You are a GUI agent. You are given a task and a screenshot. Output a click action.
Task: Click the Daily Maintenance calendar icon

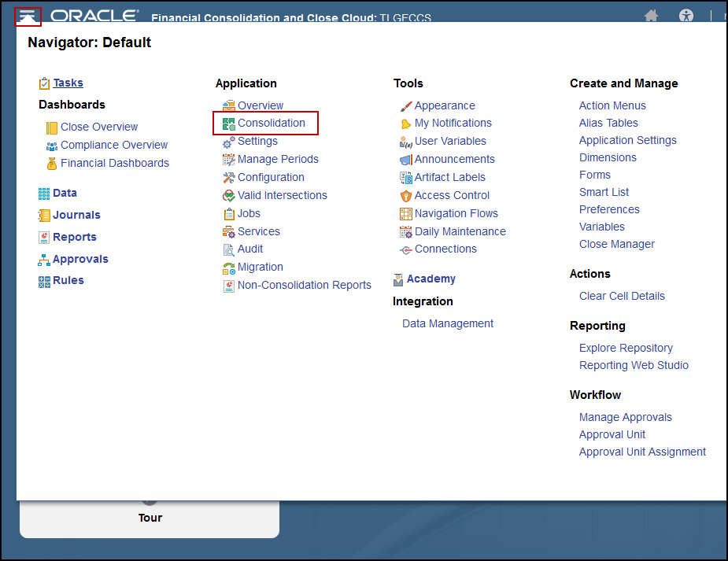click(406, 232)
